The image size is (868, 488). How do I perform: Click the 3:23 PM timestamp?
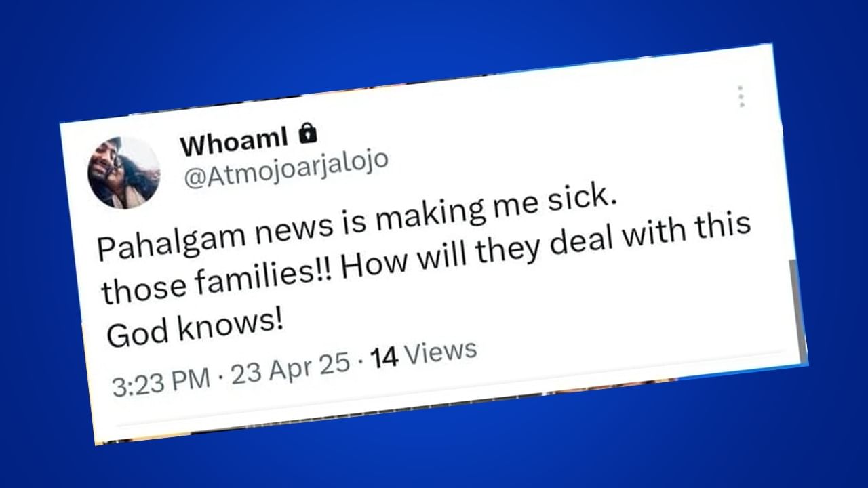click(161, 382)
